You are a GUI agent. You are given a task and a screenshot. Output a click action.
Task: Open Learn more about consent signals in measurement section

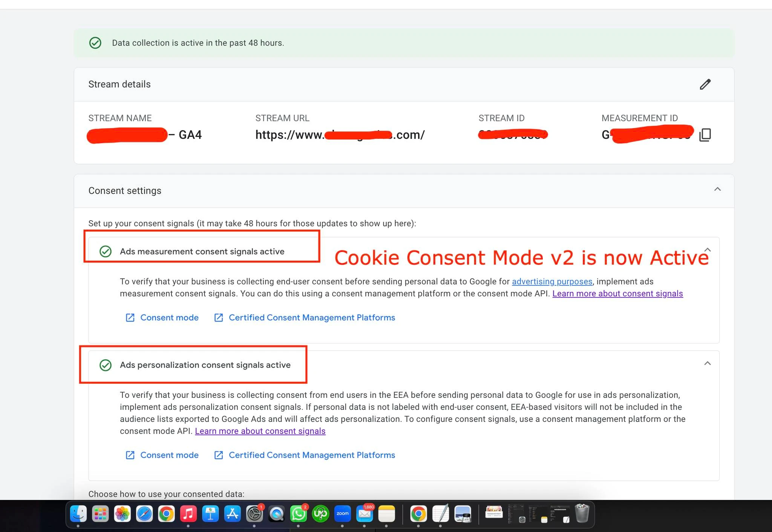[617, 293]
